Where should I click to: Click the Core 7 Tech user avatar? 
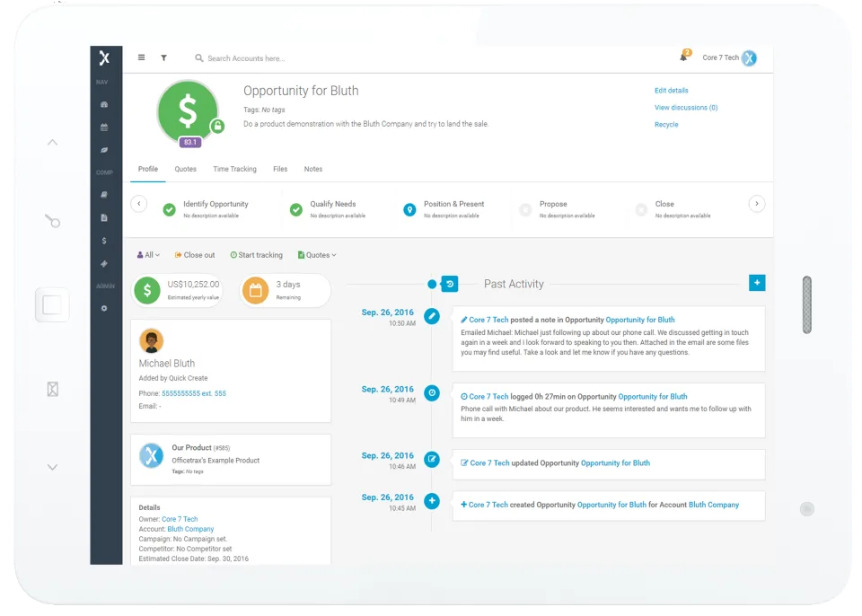(x=749, y=57)
